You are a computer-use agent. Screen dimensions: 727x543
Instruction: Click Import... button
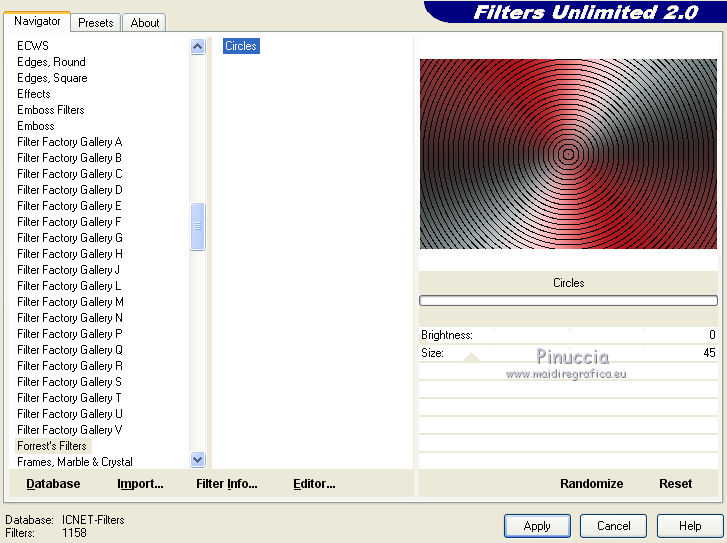coord(140,484)
